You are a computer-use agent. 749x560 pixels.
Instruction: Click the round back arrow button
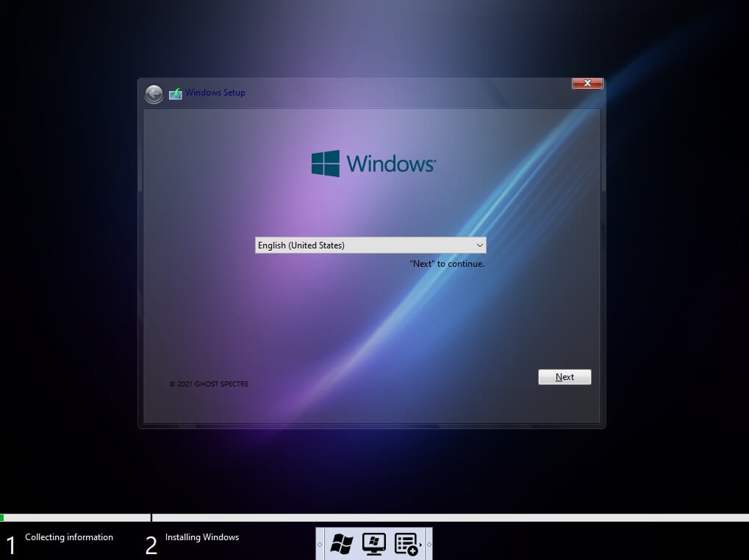pos(154,94)
